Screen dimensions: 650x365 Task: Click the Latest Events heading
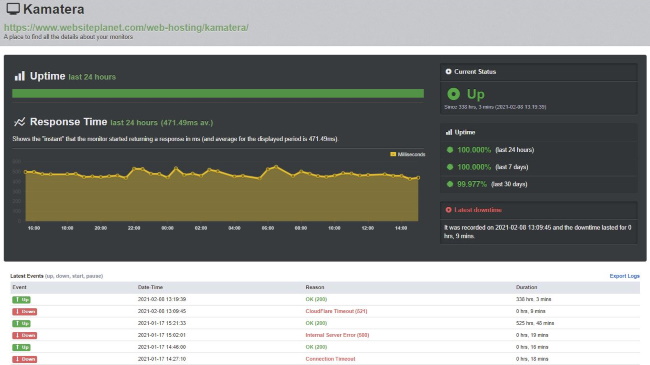[x=27, y=276]
